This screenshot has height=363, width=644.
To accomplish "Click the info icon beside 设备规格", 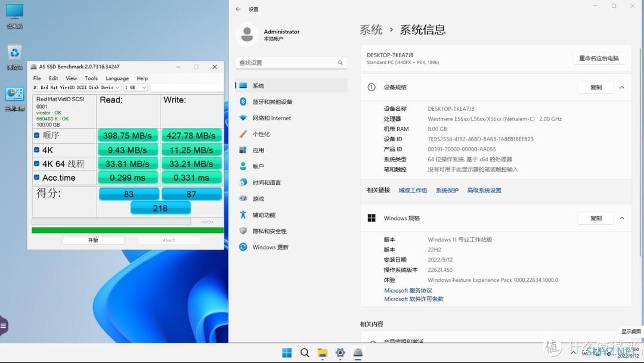I will [x=371, y=87].
